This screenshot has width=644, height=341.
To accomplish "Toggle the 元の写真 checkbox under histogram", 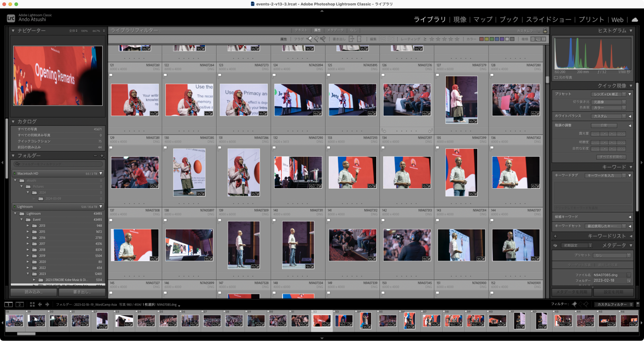I will (556, 77).
